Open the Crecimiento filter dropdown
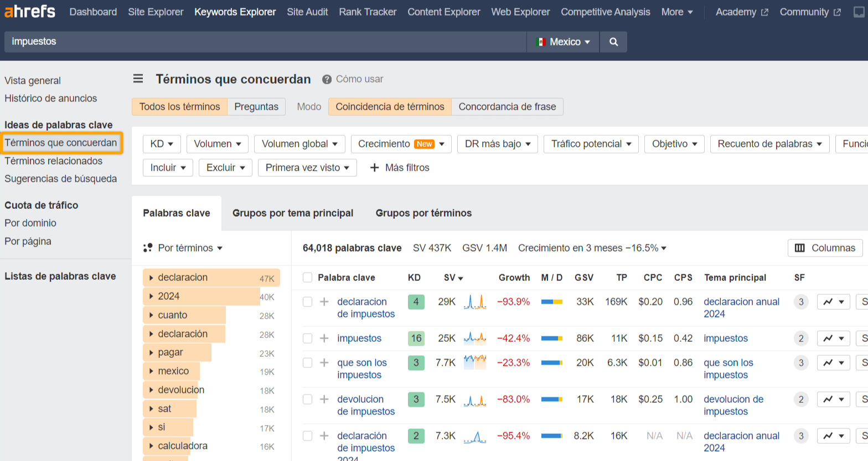Viewport: 868px width, 461px height. [401, 144]
